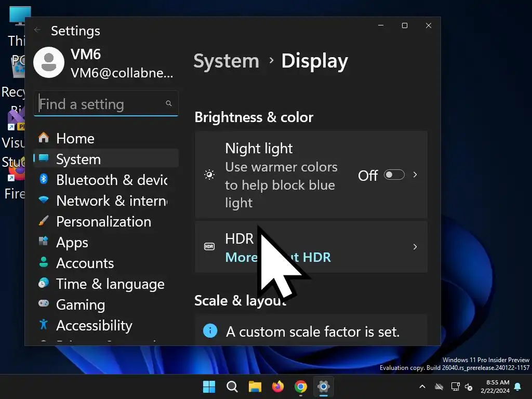Click the VM6 account name
Screen dimensions: 532x399
pos(86,54)
